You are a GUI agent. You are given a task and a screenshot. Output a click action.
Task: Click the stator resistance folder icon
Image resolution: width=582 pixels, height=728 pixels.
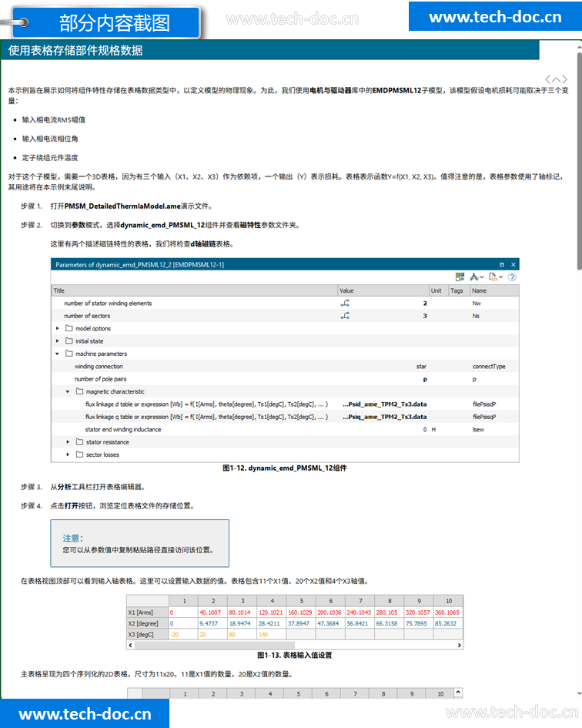(x=79, y=442)
